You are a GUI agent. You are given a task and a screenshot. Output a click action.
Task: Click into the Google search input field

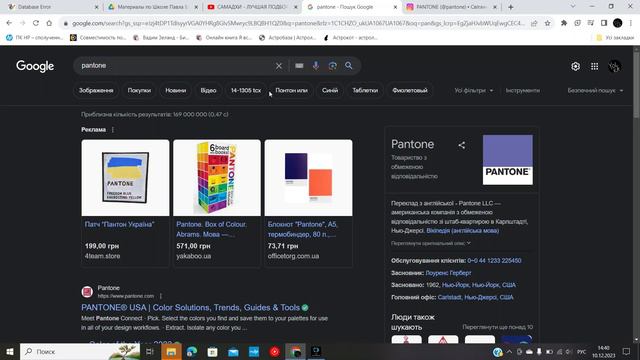[176, 66]
